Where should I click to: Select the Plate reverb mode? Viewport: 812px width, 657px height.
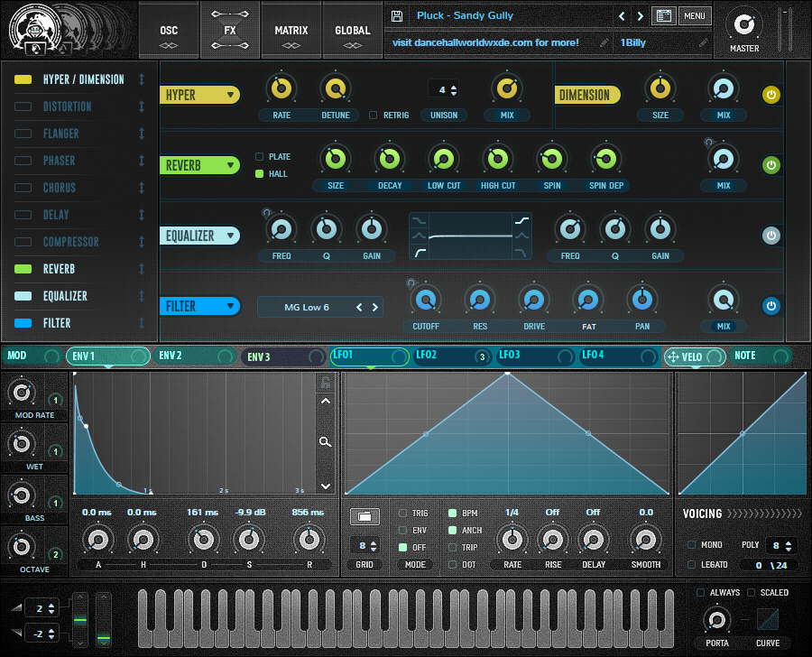click(x=260, y=157)
